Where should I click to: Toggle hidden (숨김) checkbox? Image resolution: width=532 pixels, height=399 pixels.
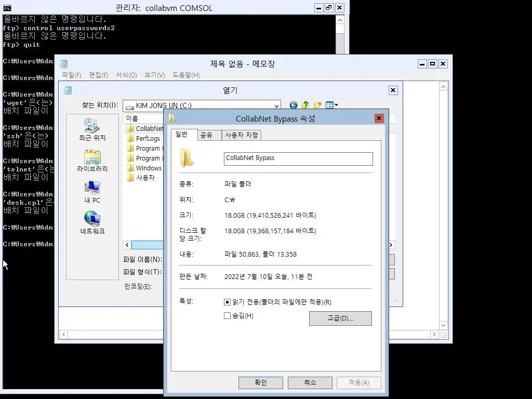(x=228, y=315)
